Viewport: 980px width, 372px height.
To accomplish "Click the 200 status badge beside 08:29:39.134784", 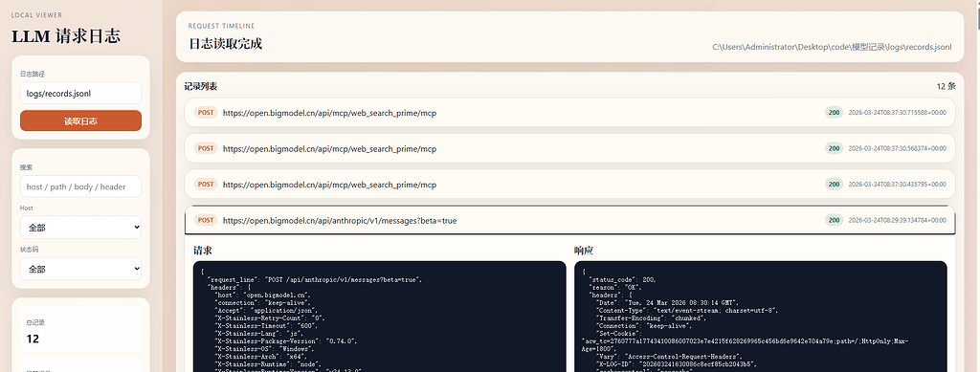I will [834, 220].
